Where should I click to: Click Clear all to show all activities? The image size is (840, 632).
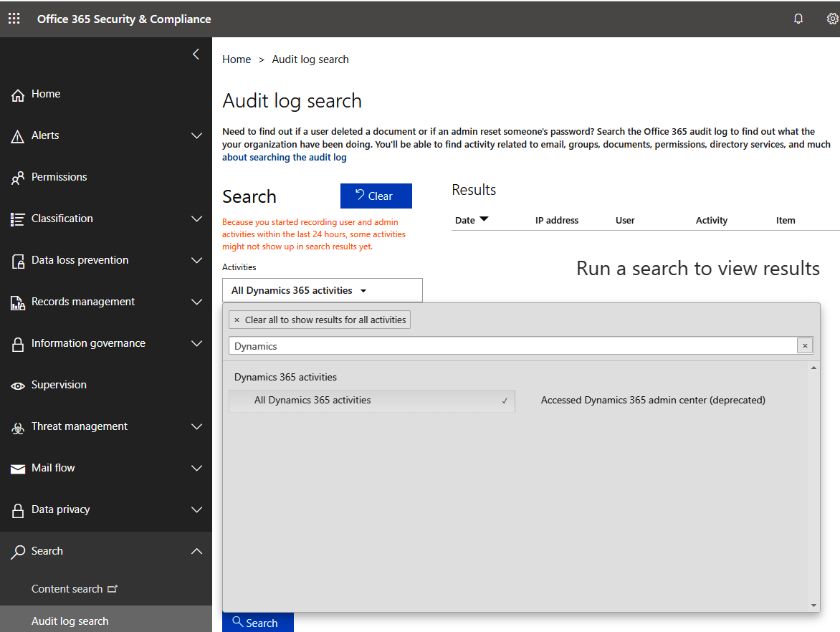319,320
